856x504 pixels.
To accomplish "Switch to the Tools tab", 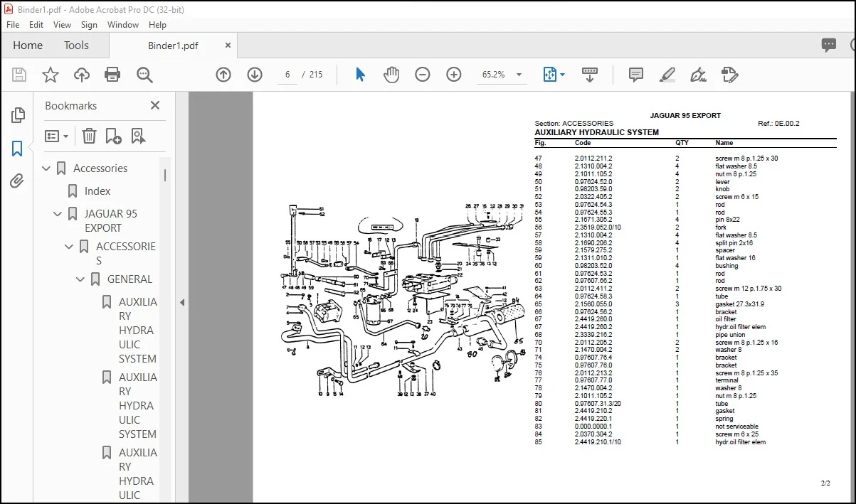I will [x=76, y=45].
